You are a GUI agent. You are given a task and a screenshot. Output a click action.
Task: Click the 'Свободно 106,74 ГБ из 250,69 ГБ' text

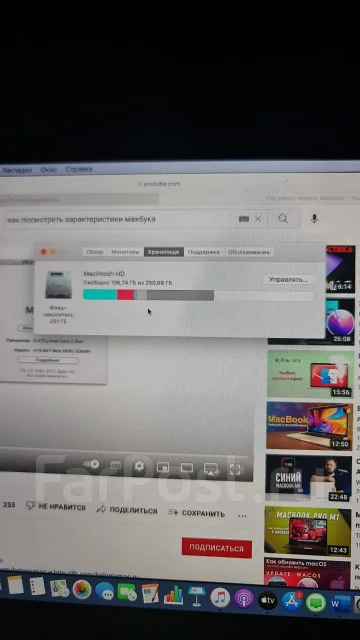[x=127, y=282]
